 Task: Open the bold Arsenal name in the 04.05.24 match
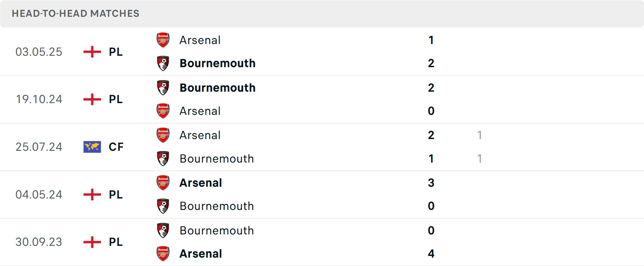[201, 183]
